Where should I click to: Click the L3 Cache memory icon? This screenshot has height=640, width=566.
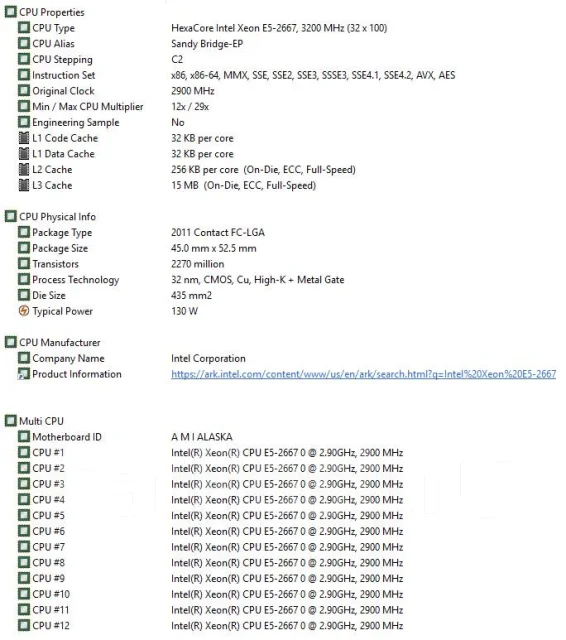(x=24, y=185)
